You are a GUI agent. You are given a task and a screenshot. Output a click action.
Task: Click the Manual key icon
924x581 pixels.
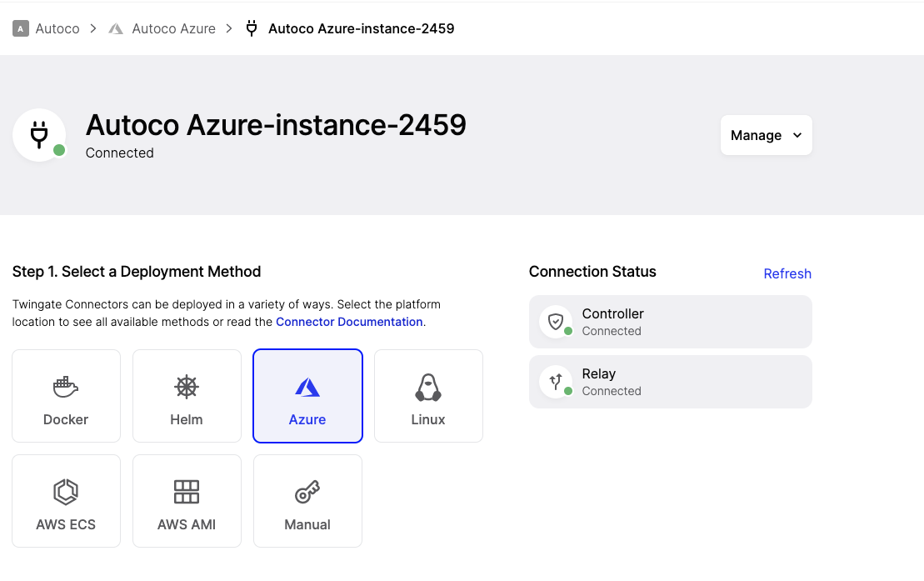pos(307,493)
